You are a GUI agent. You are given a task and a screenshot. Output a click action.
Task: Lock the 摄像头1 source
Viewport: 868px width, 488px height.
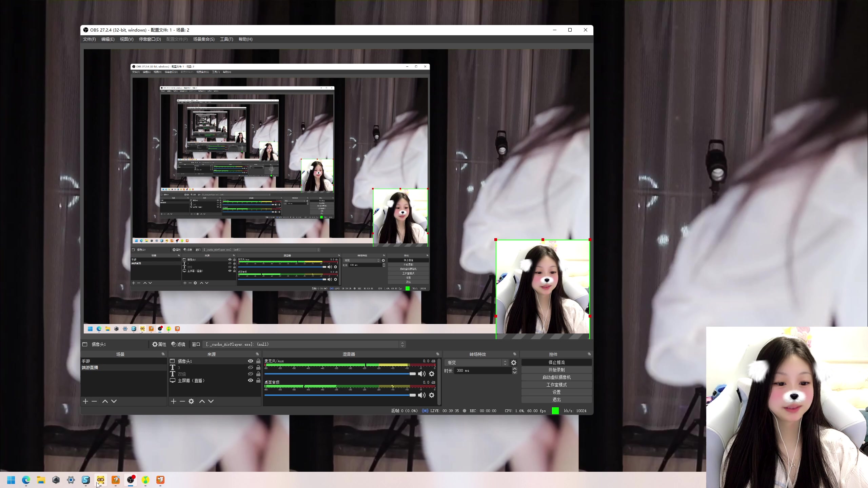click(258, 361)
